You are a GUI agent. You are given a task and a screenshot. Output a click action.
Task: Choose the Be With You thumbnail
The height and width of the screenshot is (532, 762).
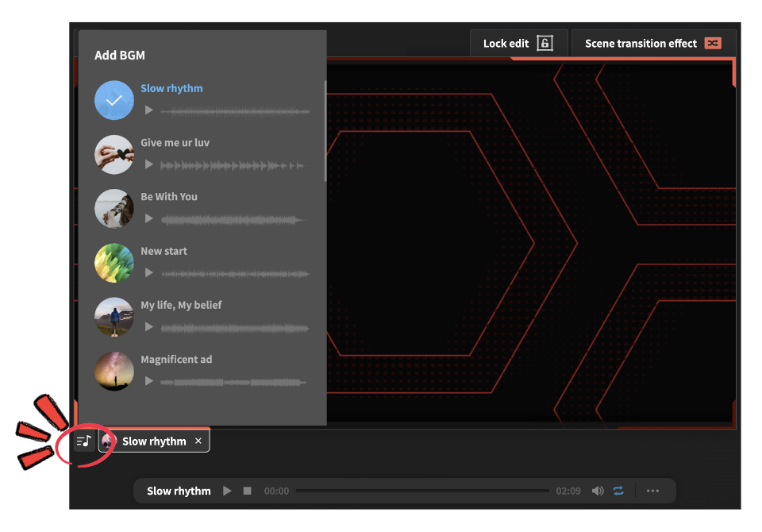point(114,209)
